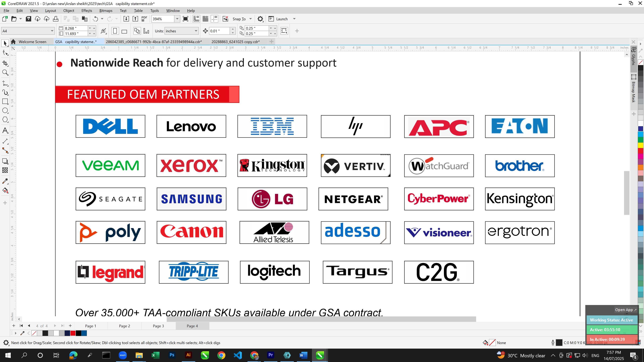Click the Publish to PDF icon
This screenshot has height=362, width=644.
(x=144, y=19)
